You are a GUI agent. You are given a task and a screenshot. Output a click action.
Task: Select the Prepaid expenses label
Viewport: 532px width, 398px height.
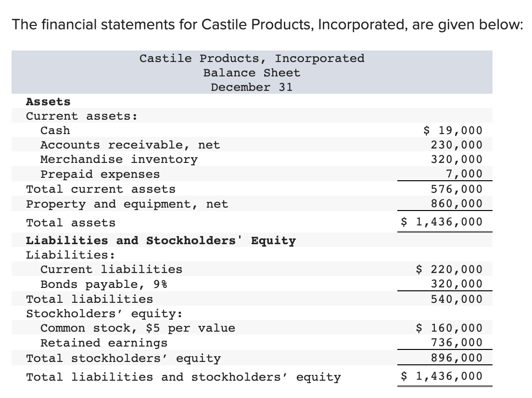(100, 174)
